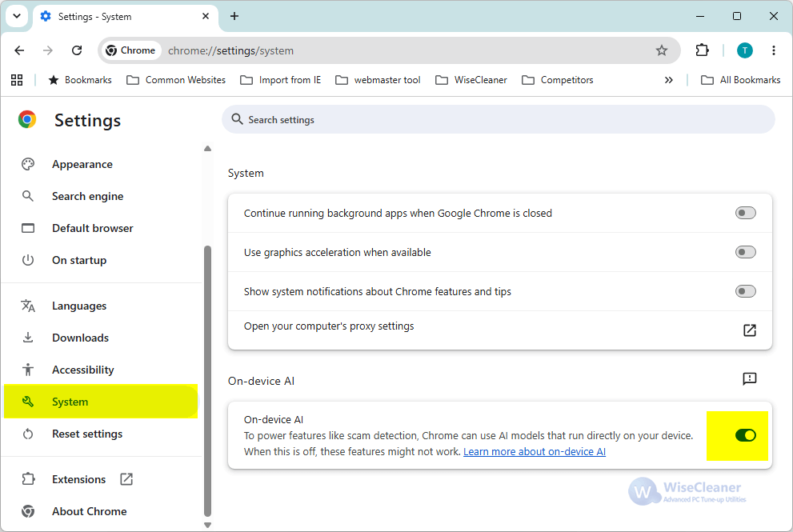Click the Reset settings circular arrow icon

pyautogui.click(x=28, y=434)
